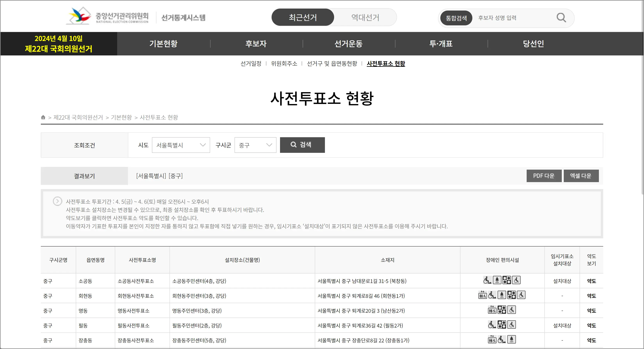Click the circled arrow icon in the notice box

57,201
